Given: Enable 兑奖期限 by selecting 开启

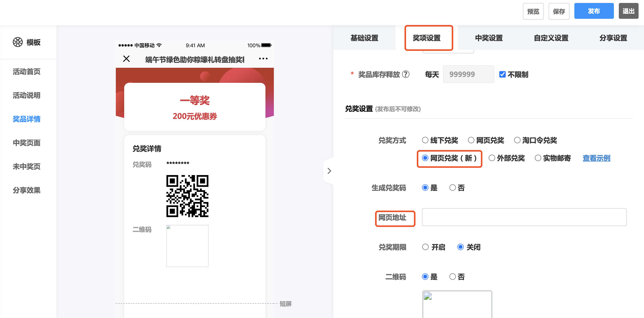Looking at the screenshot, I should [x=425, y=247].
